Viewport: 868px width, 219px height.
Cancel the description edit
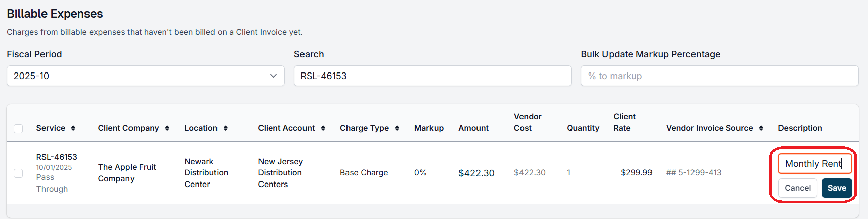[x=797, y=188]
